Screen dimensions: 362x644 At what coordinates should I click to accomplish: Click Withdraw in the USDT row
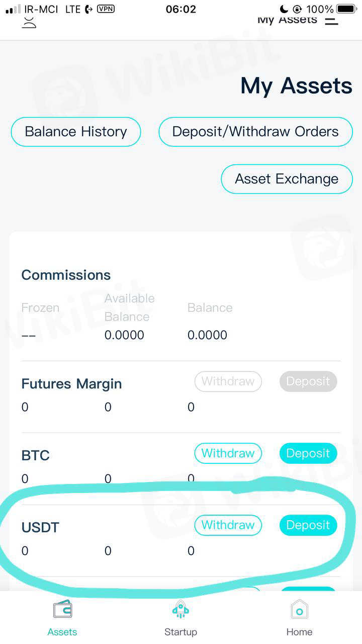[228, 525]
